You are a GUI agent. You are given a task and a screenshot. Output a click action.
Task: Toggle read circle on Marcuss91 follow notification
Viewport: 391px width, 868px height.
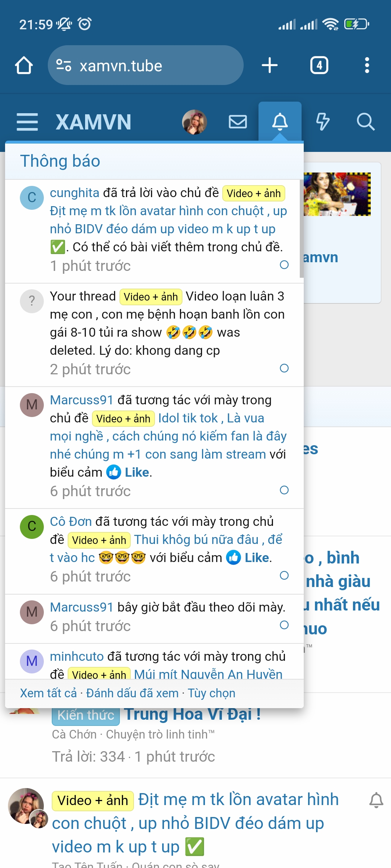[284, 625]
